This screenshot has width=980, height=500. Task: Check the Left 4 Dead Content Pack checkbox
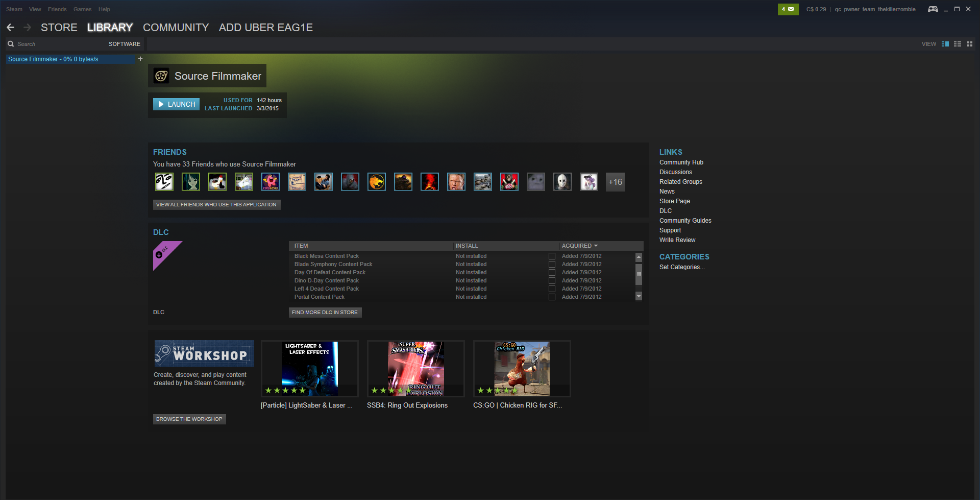click(x=552, y=289)
